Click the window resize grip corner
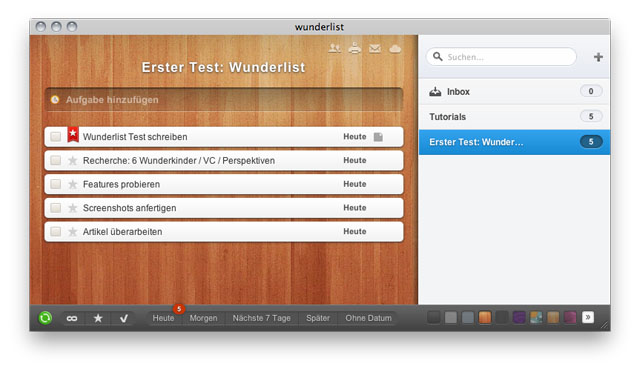Viewport: 640px width, 372px height. (605, 325)
